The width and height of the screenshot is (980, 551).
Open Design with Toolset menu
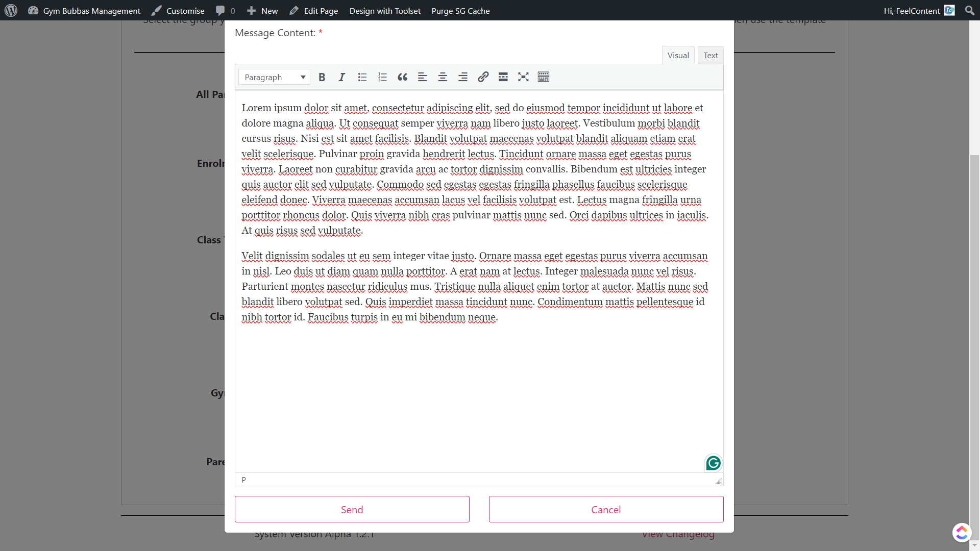point(385,11)
